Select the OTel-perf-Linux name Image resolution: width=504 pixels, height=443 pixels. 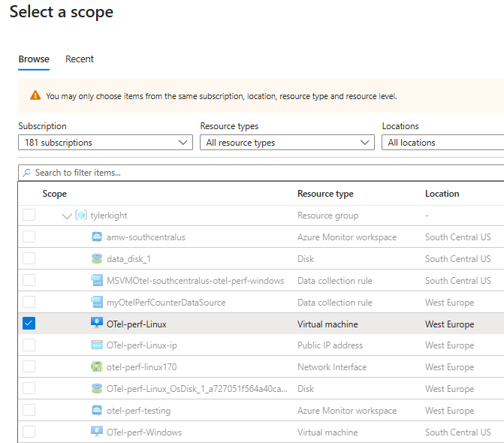137,324
